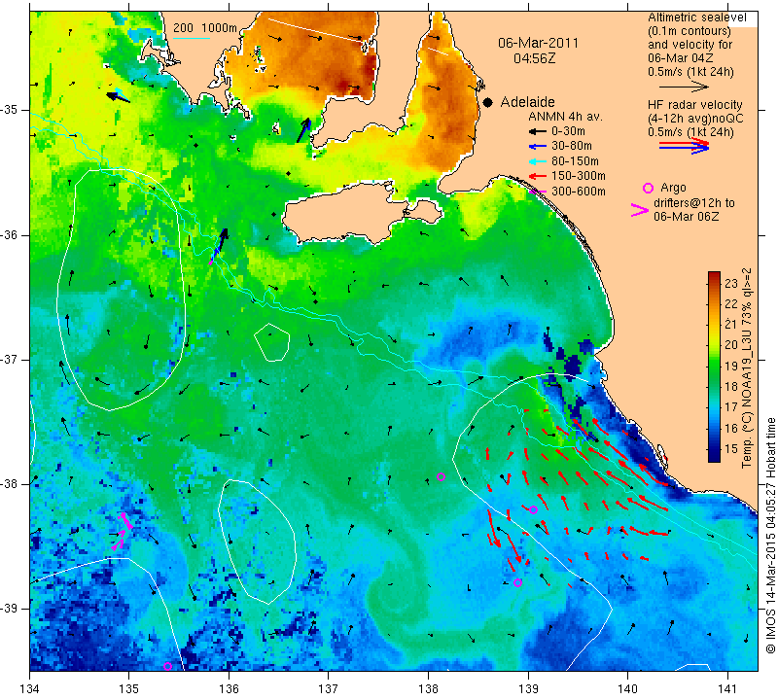
Task: Click the '(0.1m contours)' text
Action: pos(690,31)
